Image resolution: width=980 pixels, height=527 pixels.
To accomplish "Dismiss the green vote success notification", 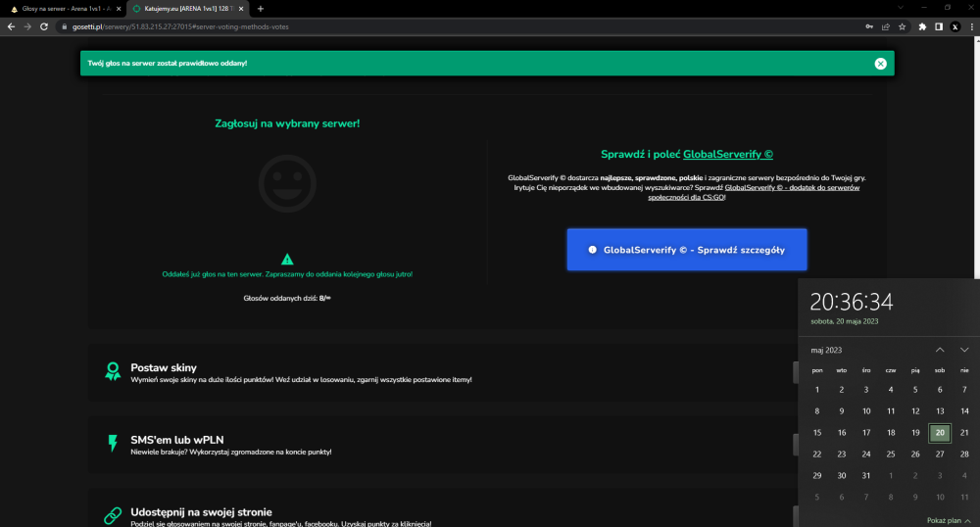I will pos(880,64).
